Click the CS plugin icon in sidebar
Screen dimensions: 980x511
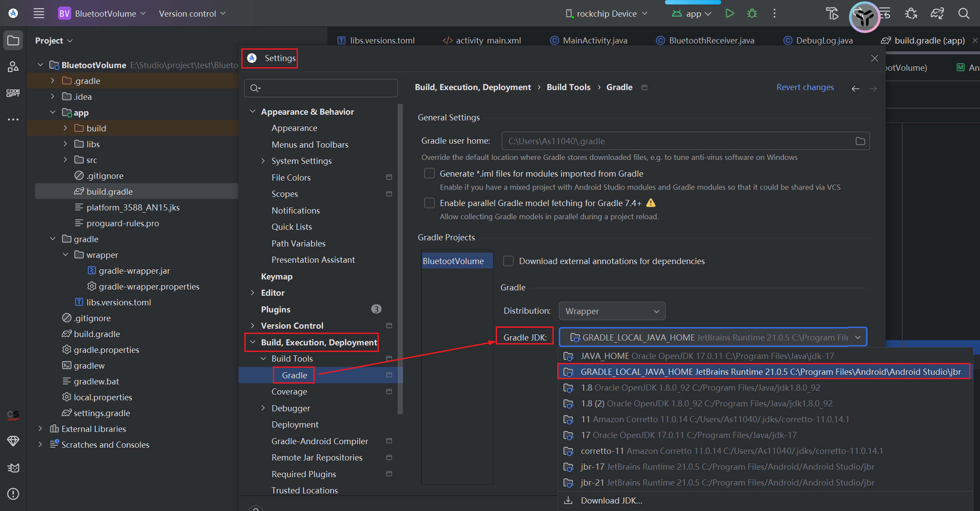pyautogui.click(x=13, y=415)
